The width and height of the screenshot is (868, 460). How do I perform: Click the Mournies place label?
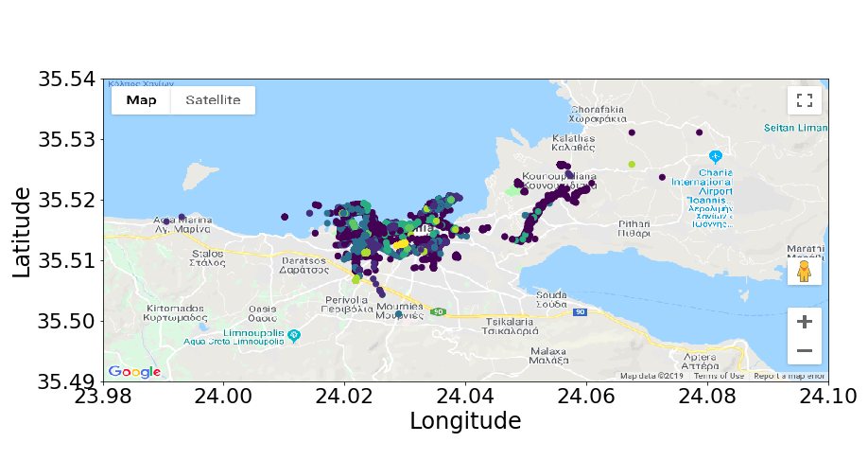(400, 310)
